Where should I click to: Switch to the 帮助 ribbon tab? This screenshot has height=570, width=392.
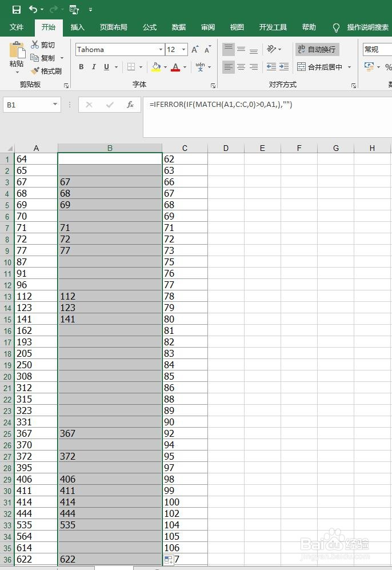point(309,27)
